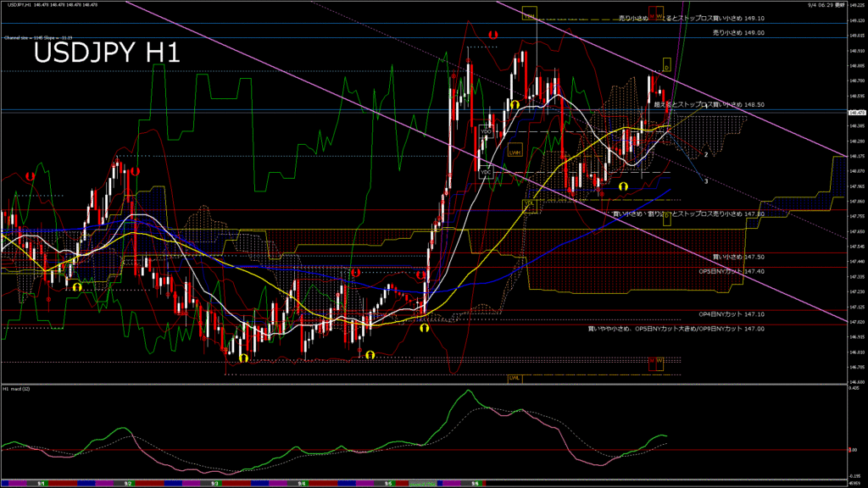The image size is (868, 488).
Task: Click the current price tag on the axis
Action: coord(856,112)
